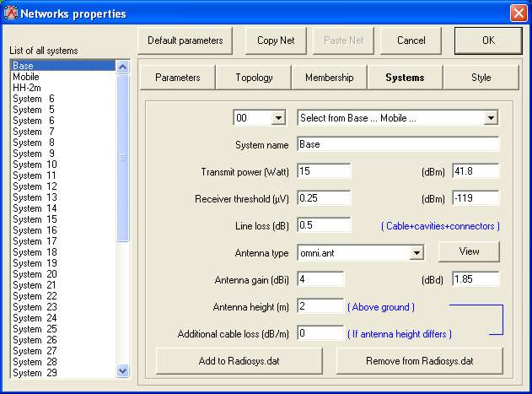Image resolution: width=532 pixels, height=394 pixels.
Task: Select System 13 in the list
Action: (63, 197)
